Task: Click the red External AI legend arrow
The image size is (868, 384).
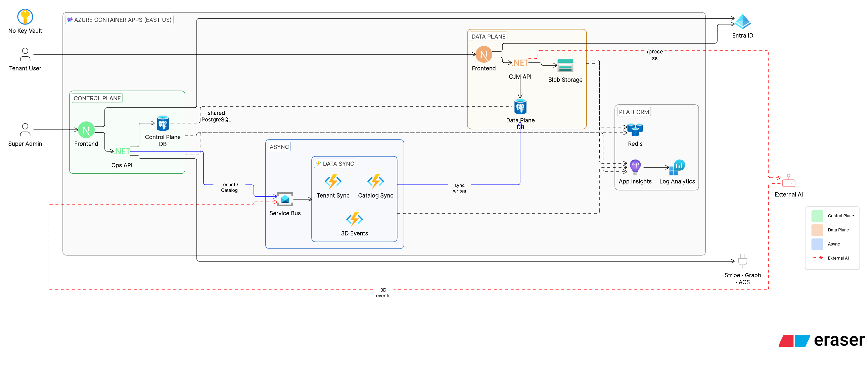Action: [x=818, y=258]
